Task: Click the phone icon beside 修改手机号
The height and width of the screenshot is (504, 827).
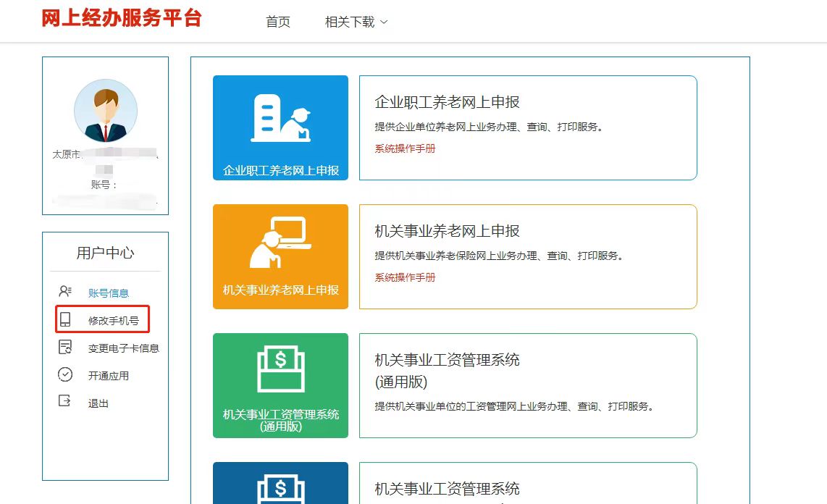Action: pos(65,319)
